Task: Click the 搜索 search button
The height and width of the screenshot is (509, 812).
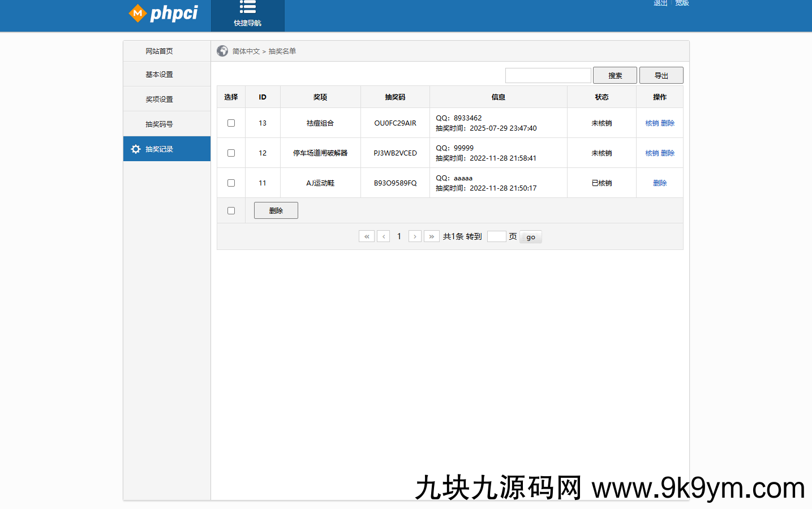Action: click(x=615, y=75)
